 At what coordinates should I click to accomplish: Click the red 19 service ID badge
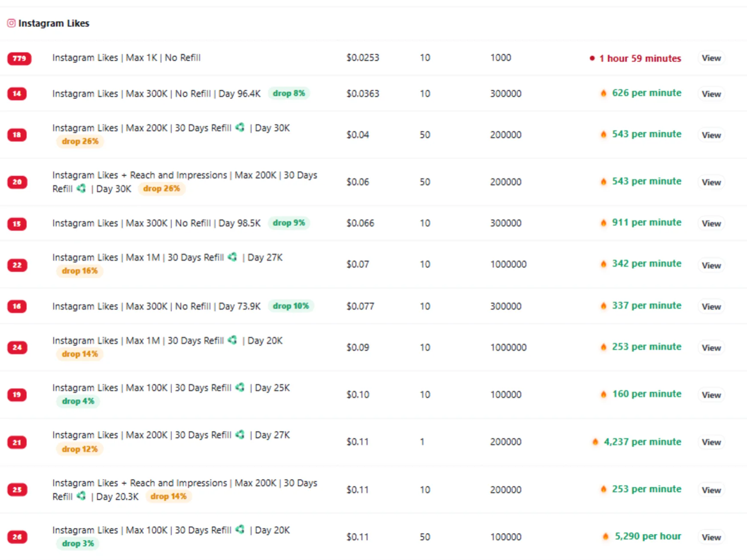point(17,395)
